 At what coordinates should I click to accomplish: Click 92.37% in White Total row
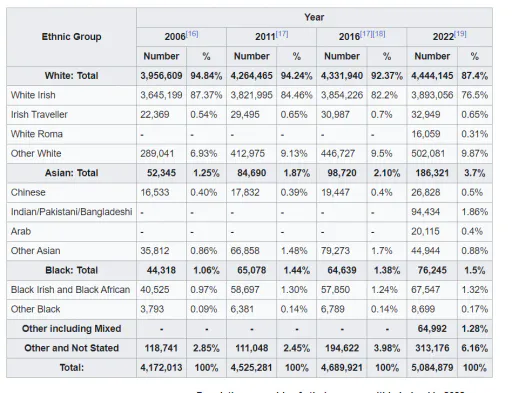coord(387,76)
